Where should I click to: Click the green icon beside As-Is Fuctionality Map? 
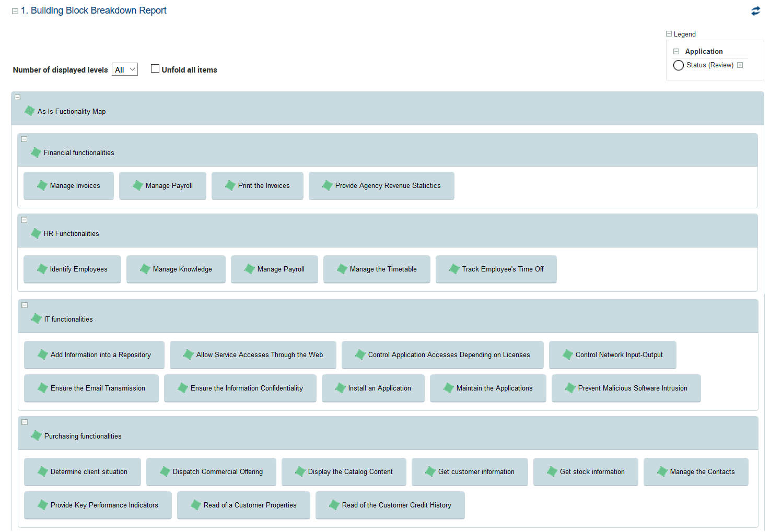[x=30, y=111]
